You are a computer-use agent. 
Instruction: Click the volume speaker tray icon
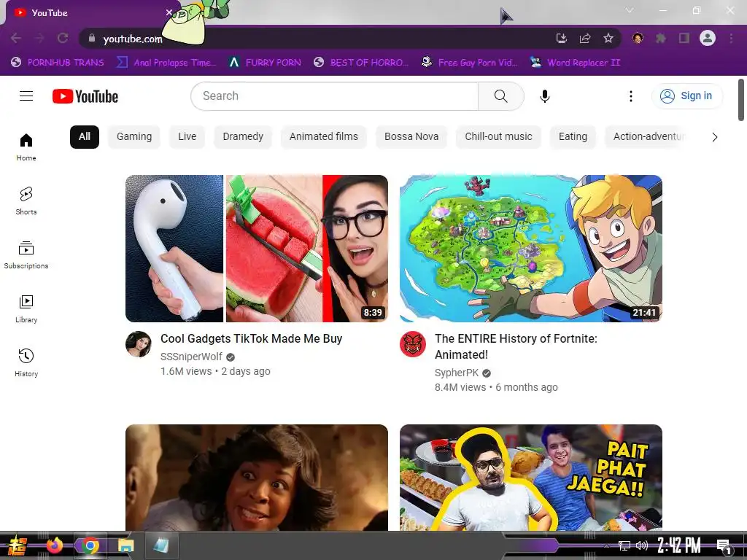(x=642, y=545)
